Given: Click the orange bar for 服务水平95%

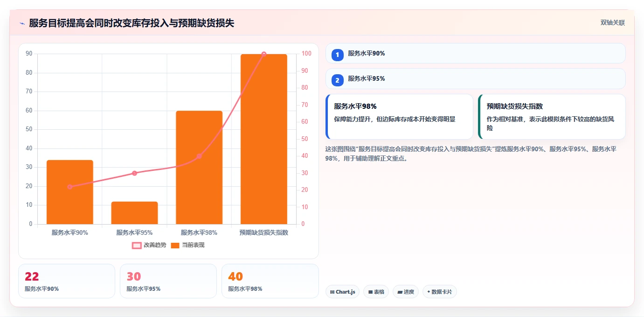Looking at the screenshot, I should [x=134, y=213].
